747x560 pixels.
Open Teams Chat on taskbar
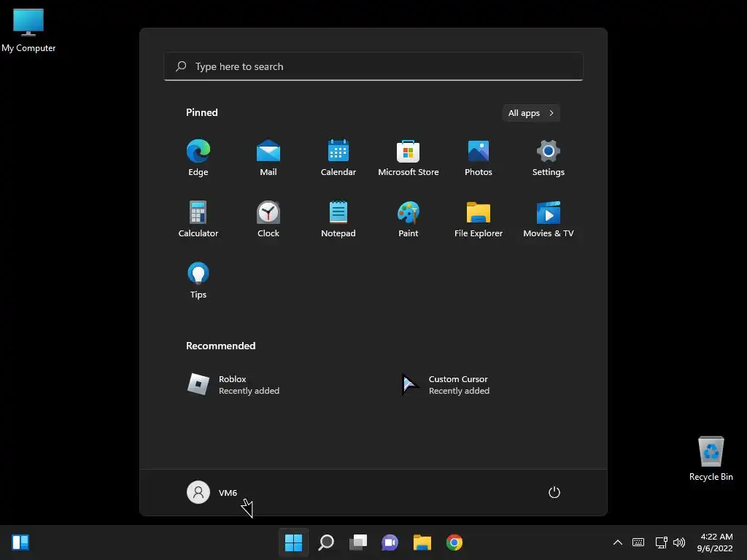point(390,542)
